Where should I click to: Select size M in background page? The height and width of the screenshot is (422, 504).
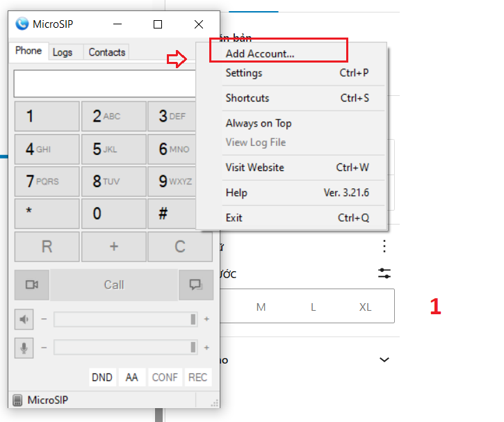[261, 307]
